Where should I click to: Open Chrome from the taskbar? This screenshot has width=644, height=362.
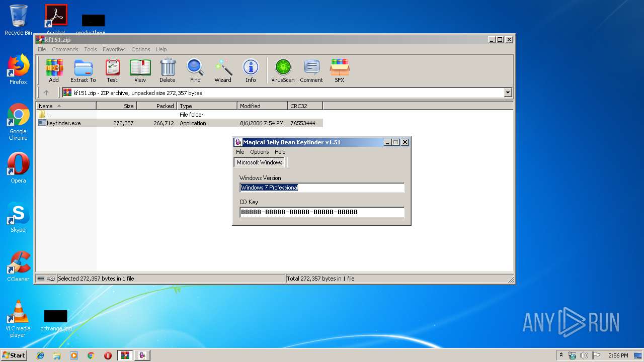(91, 355)
